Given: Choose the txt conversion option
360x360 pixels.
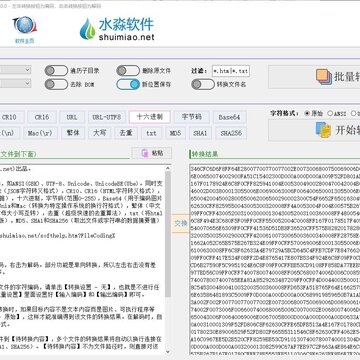Looking at the screenshot, I should click(151, 133).
